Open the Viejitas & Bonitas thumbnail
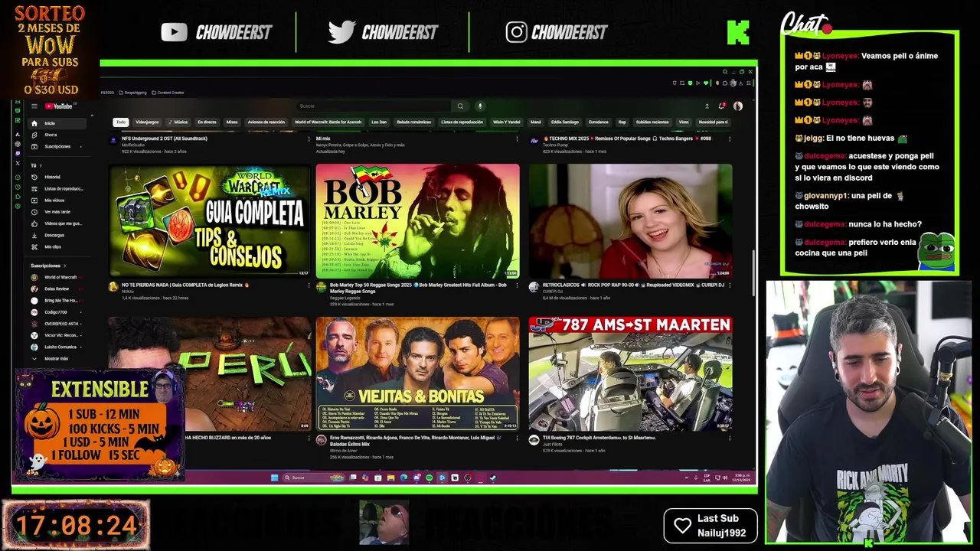980x551 pixels. tap(417, 373)
